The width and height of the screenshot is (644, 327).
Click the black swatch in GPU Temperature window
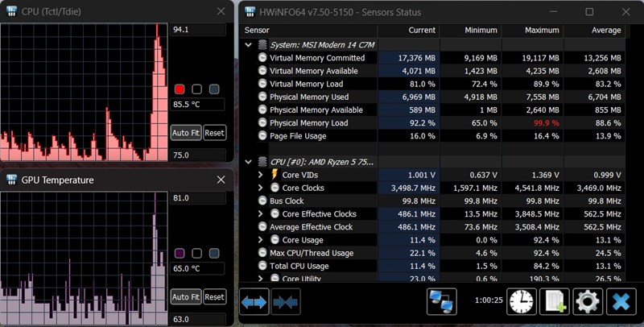(196, 253)
